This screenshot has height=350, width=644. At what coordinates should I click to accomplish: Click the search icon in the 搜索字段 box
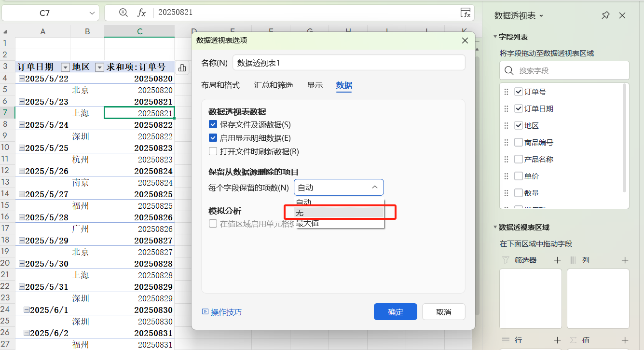509,70
